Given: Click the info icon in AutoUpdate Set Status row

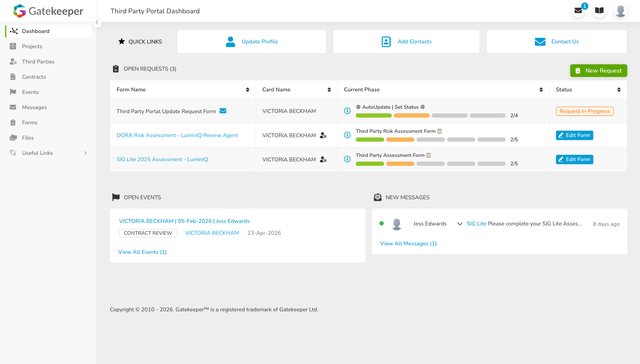Looking at the screenshot, I should tap(347, 111).
